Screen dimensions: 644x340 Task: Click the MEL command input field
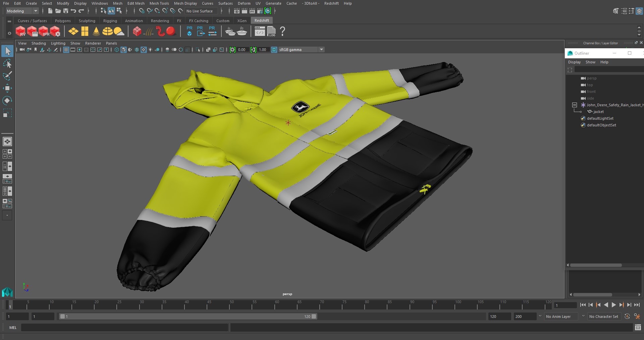(124, 328)
